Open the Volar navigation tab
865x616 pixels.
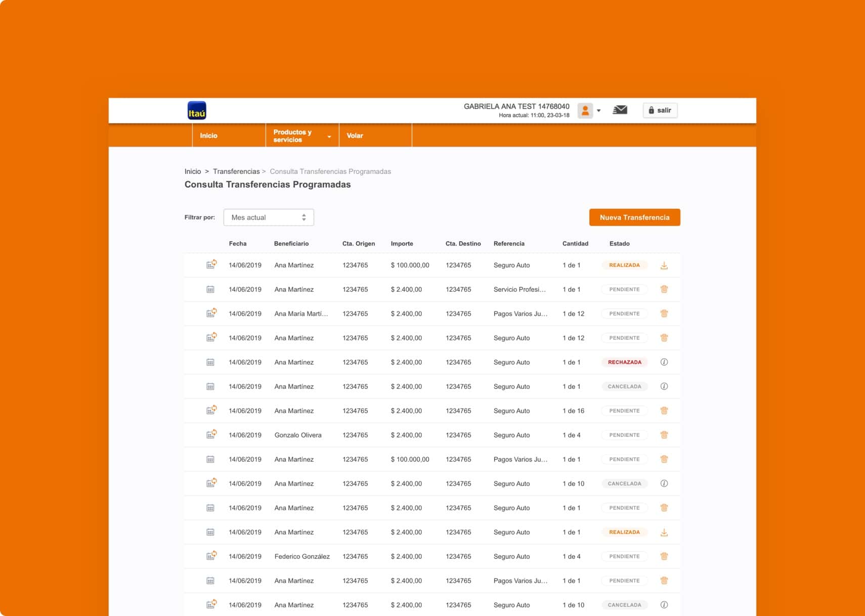click(355, 136)
